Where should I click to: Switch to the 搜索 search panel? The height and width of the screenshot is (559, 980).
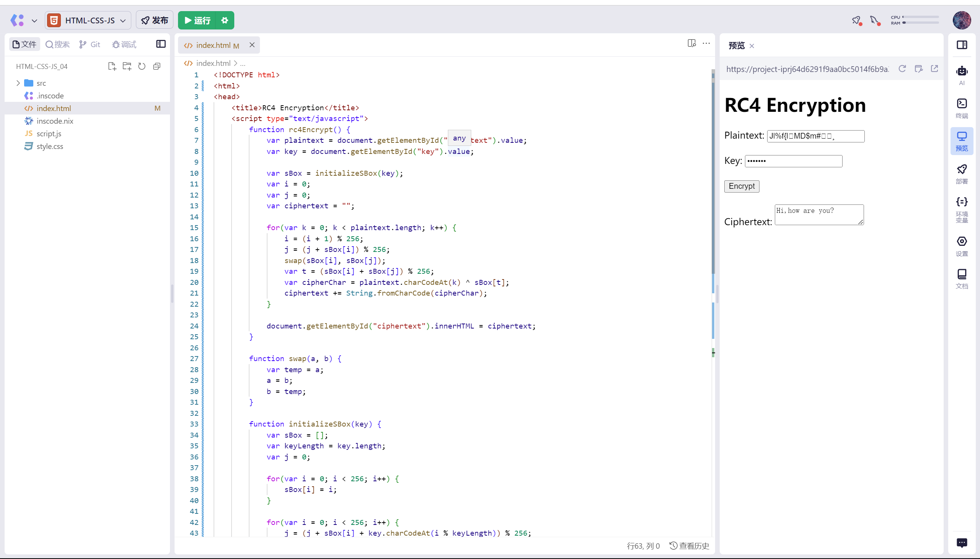point(57,44)
